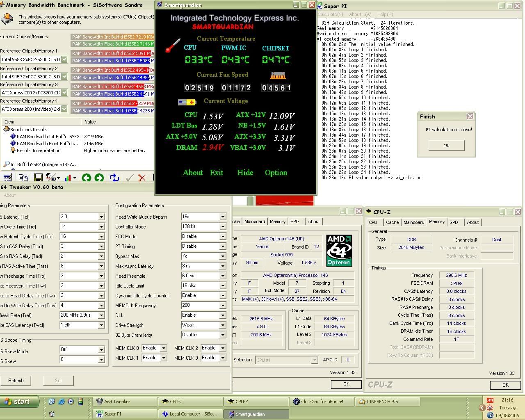Open the Row Cycle Time (Trc) 14 dropdown
This screenshot has width=525, height=420.
tap(101, 226)
